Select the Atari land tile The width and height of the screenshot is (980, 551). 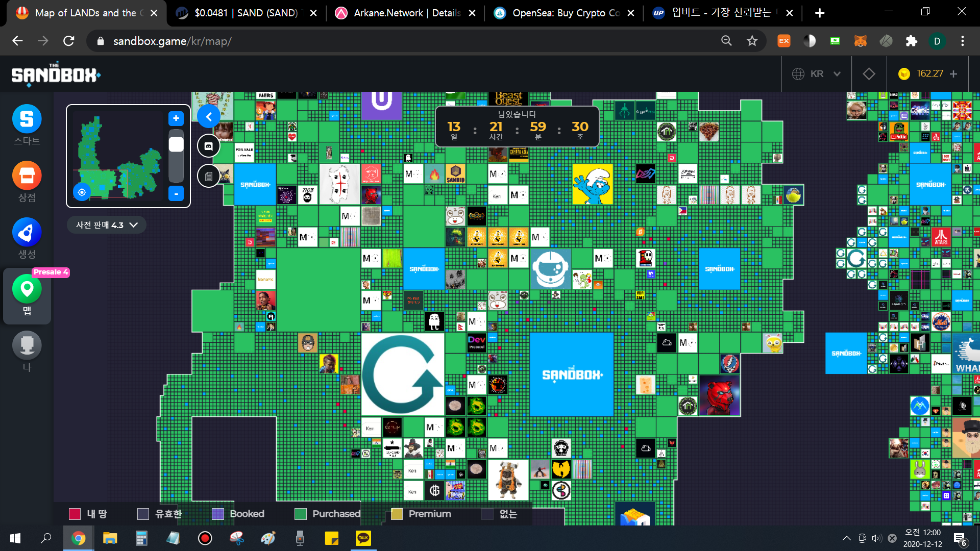click(941, 237)
